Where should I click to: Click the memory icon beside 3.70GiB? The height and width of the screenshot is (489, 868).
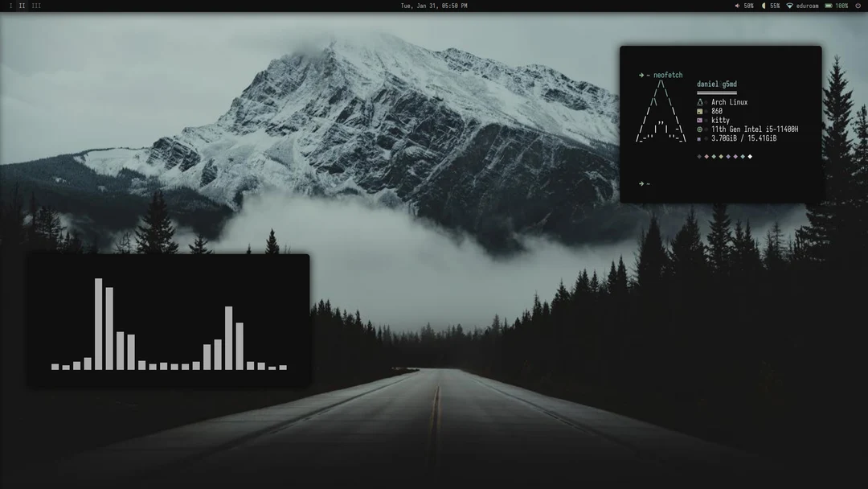[699, 138]
